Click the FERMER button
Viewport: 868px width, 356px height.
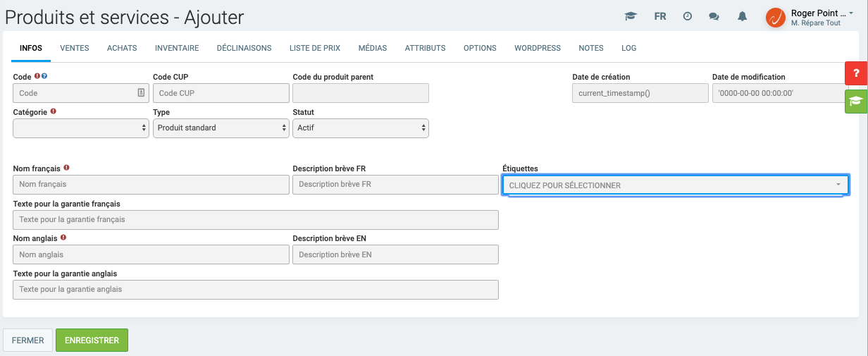28,340
